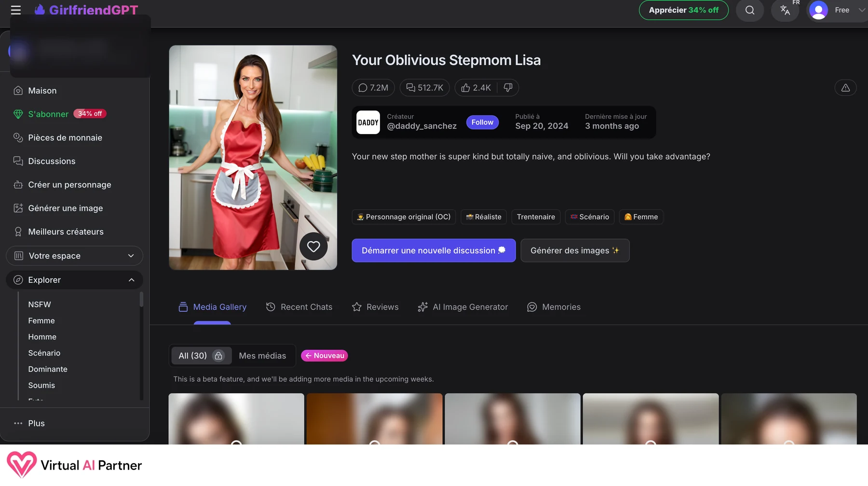This screenshot has width=868, height=486.
Task: Select Mes médias filter
Action: point(262,356)
